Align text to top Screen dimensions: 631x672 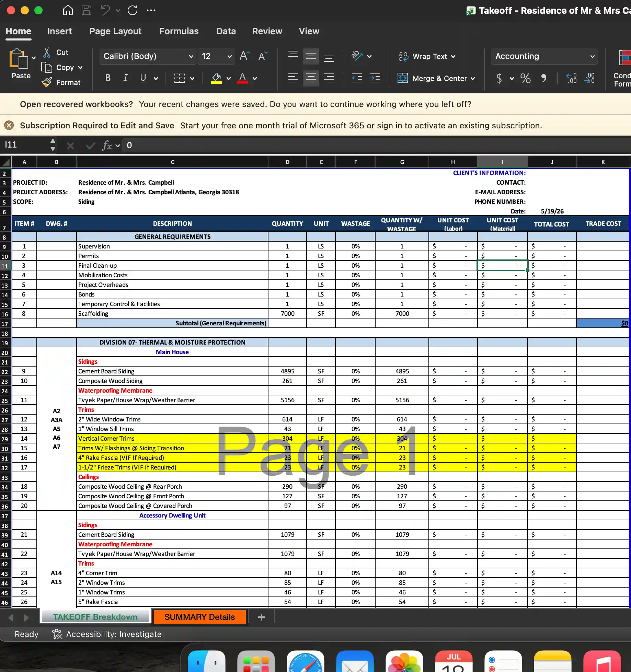point(293,56)
